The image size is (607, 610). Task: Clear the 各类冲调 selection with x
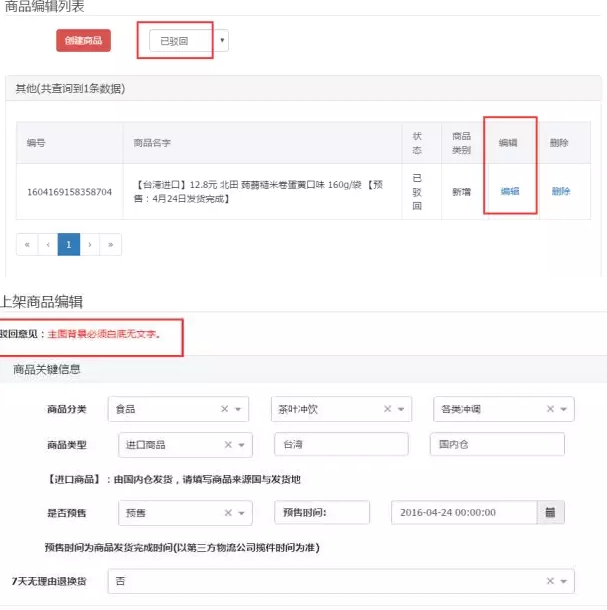(x=550, y=409)
